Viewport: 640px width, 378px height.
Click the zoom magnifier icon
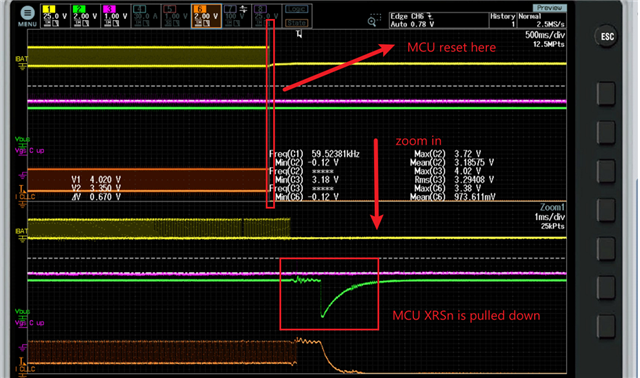pyautogui.click(x=372, y=21)
